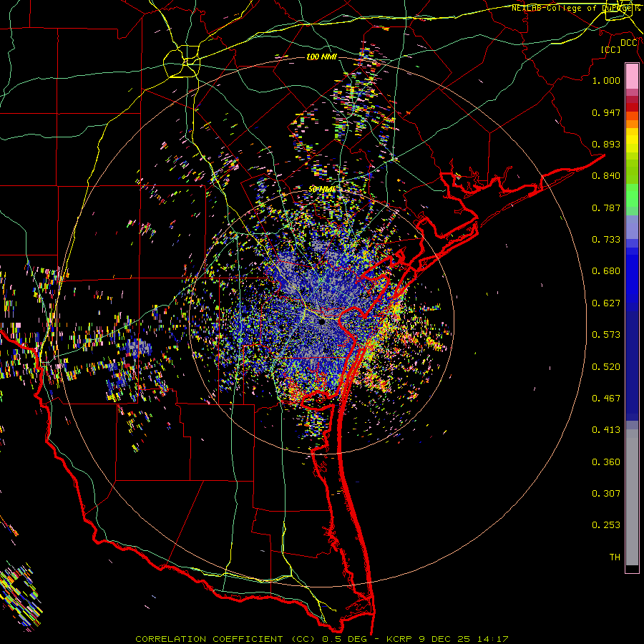Click the 50 NMI range ring label
The image size is (644, 644).
click(321, 190)
